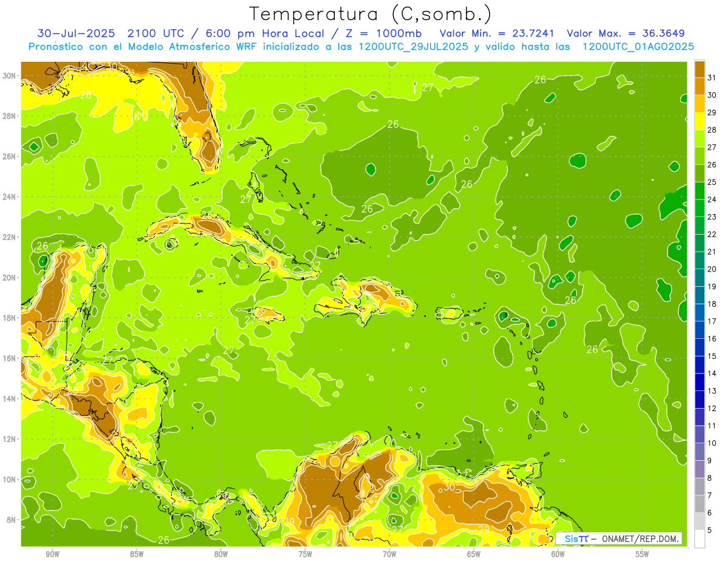Click the darkest brown swatch atop the color bar
728x562 pixels.
(x=699, y=69)
